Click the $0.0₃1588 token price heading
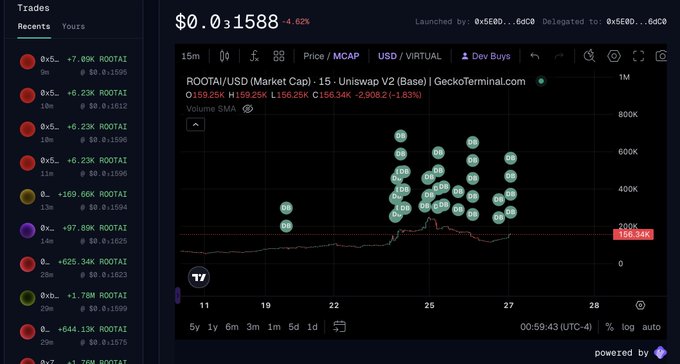Viewport: 680px width, 364px height. (226, 22)
